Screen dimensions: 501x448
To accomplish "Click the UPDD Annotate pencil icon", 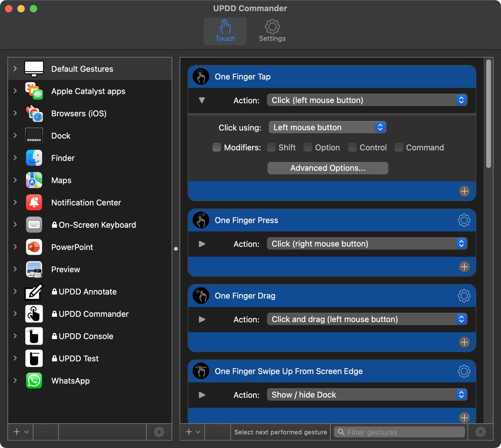I will [x=34, y=292].
